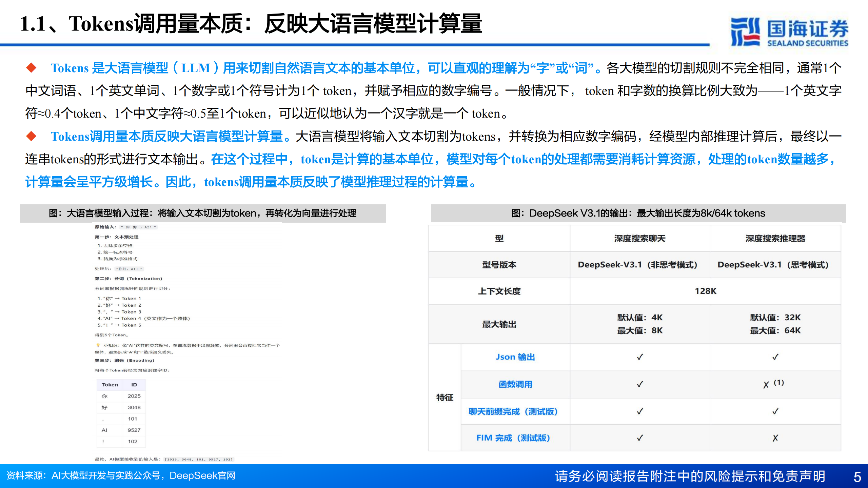Click list item '1. 去除多余空格'
This screenshot has height=488, width=868.
click(x=115, y=245)
